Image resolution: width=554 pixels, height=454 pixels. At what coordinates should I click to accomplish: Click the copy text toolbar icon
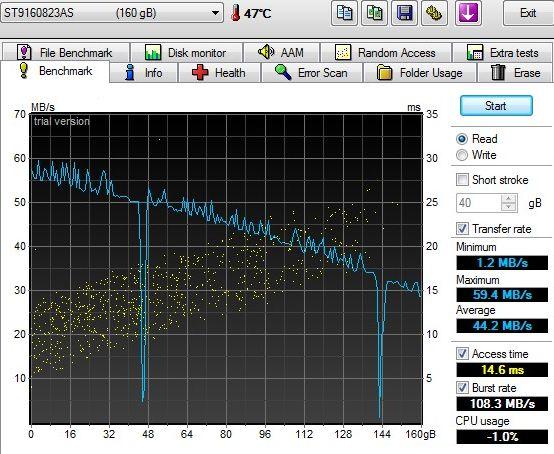click(344, 13)
